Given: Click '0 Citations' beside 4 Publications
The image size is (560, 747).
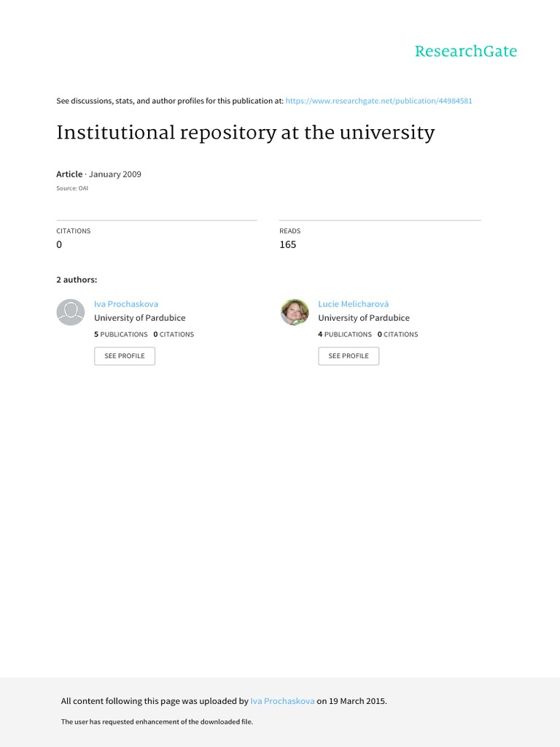Looking at the screenshot, I should [397, 334].
